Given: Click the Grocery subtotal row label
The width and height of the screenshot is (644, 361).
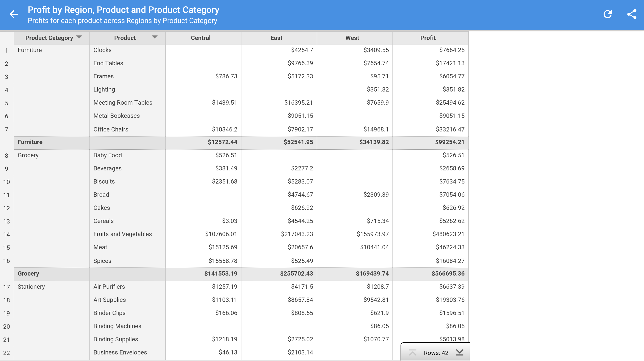Looking at the screenshot, I should click(x=28, y=274).
